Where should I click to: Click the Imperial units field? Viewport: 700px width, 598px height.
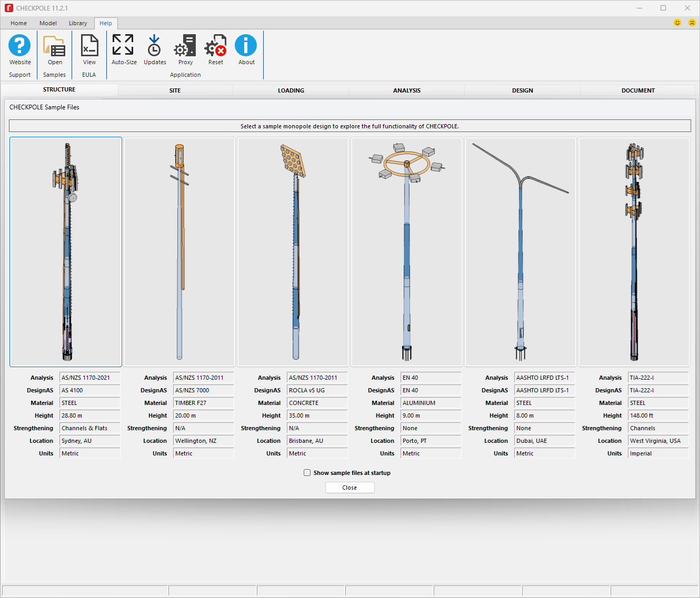[658, 453]
